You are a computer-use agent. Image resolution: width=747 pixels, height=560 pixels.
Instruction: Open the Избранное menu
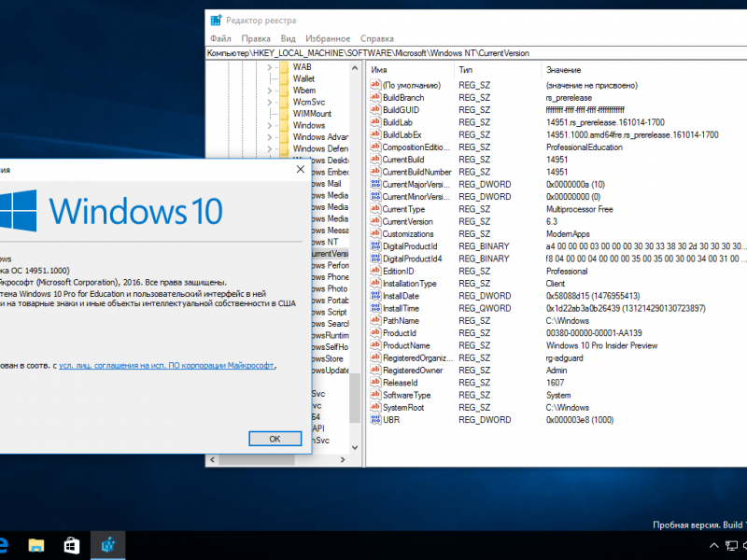pos(328,38)
